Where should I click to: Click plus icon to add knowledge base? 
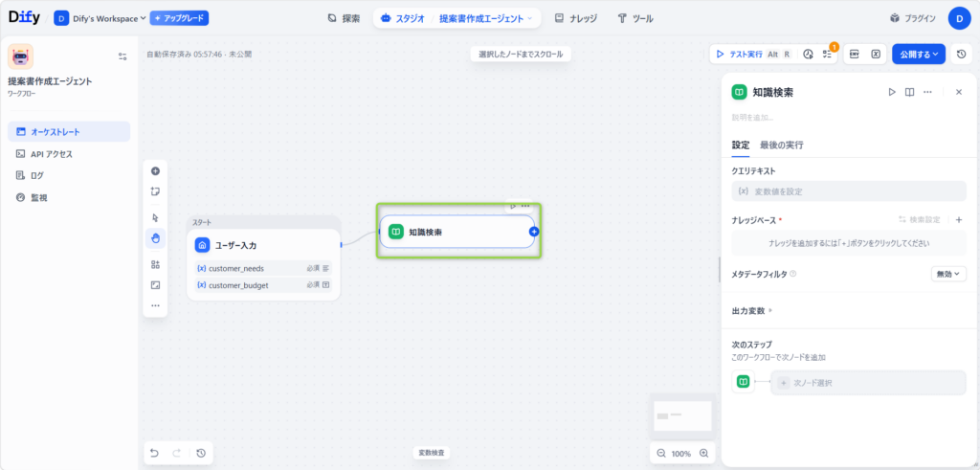[x=959, y=220]
